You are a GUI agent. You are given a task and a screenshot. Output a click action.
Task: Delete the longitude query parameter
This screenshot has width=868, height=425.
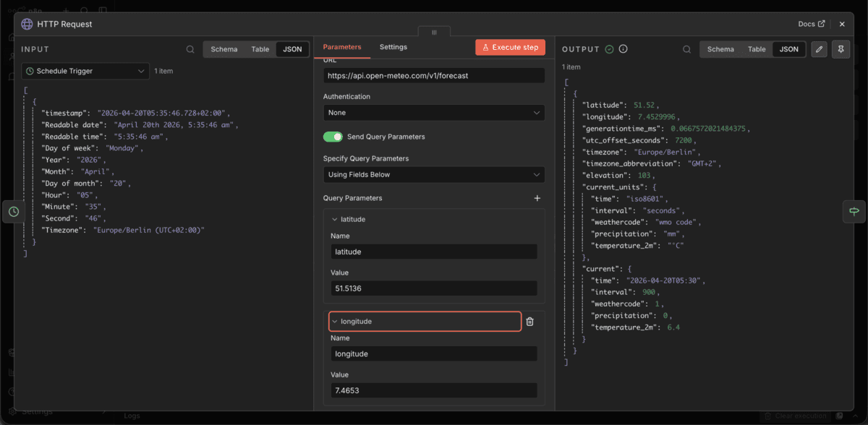(530, 322)
